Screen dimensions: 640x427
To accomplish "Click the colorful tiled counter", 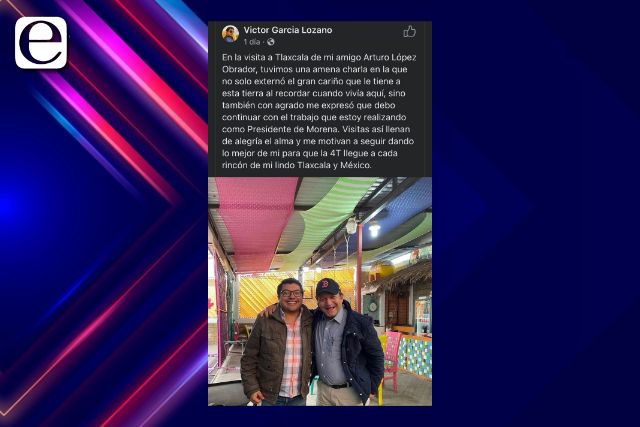I will [414, 357].
